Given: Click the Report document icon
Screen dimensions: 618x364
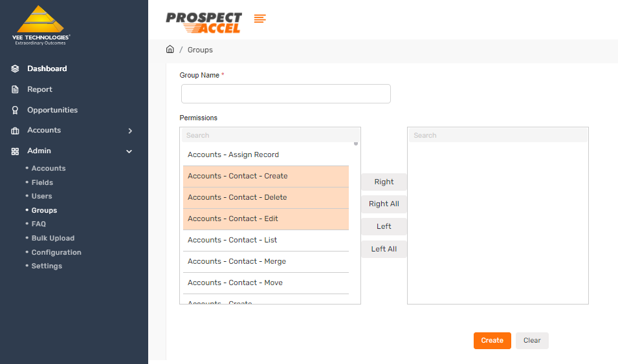Looking at the screenshot, I should tap(15, 89).
